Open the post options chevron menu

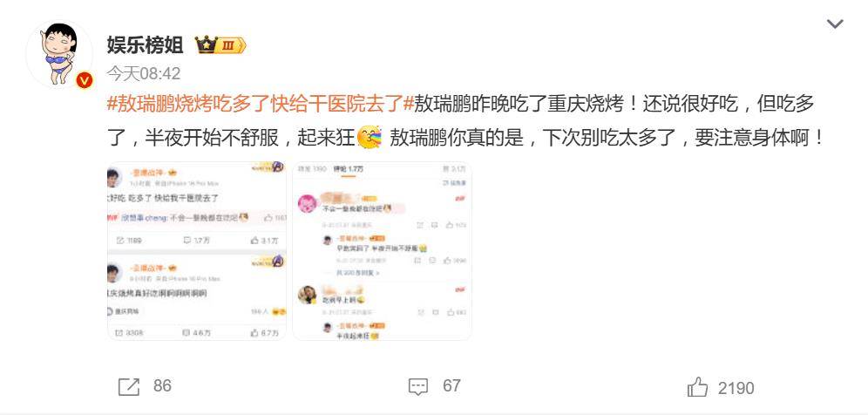pyautogui.click(x=834, y=24)
